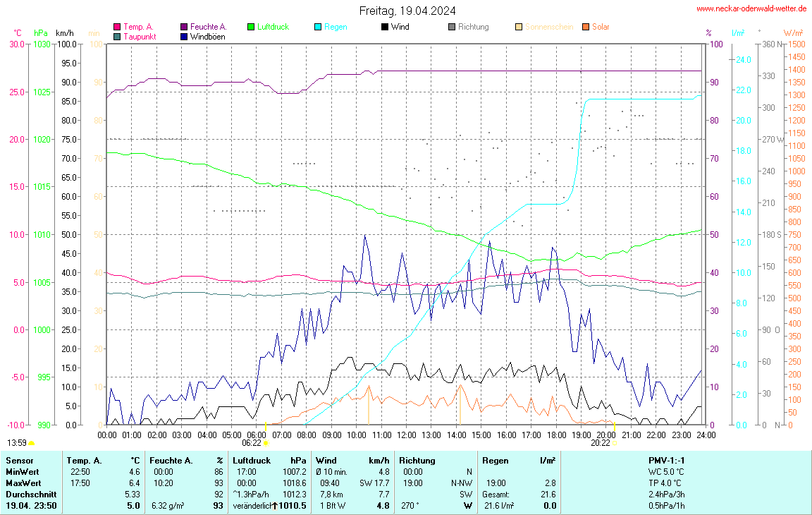This screenshot has height=515, width=812.
Task: Open the neckar-odenwald-wetter.de website link
Action: click(751, 8)
